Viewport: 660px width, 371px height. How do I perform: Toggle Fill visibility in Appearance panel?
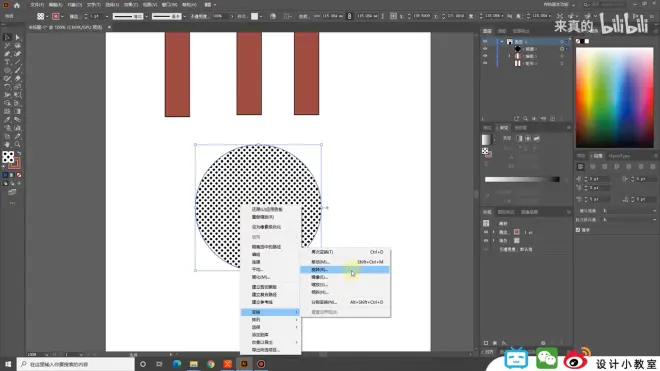tap(486, 240)
